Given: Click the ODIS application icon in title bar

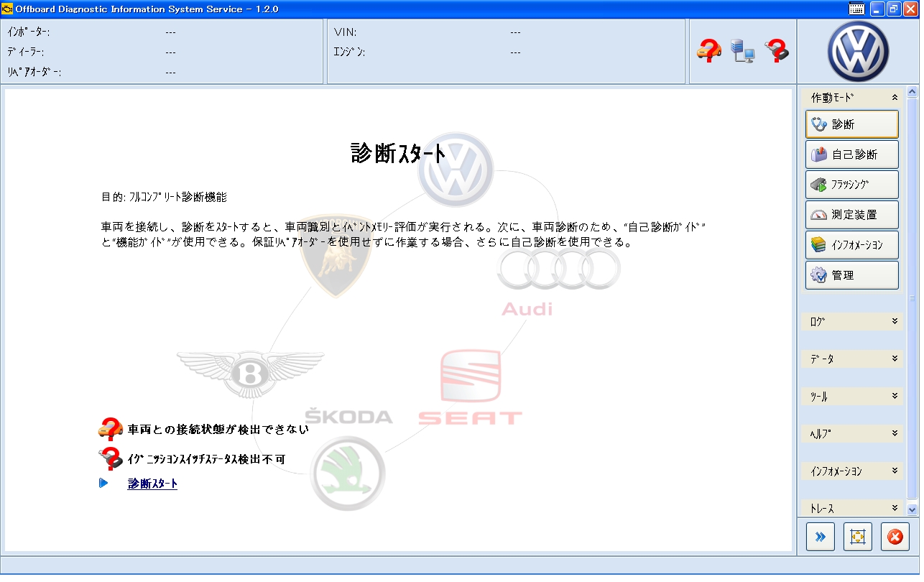Looking at the screenshot, I should (8, 9).
